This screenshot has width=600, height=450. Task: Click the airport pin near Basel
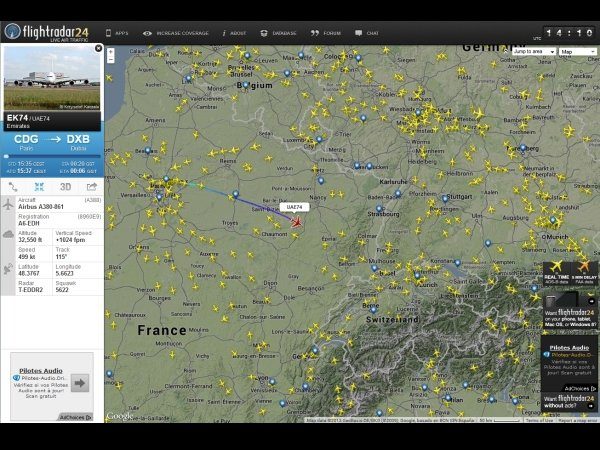pos(374,268)
